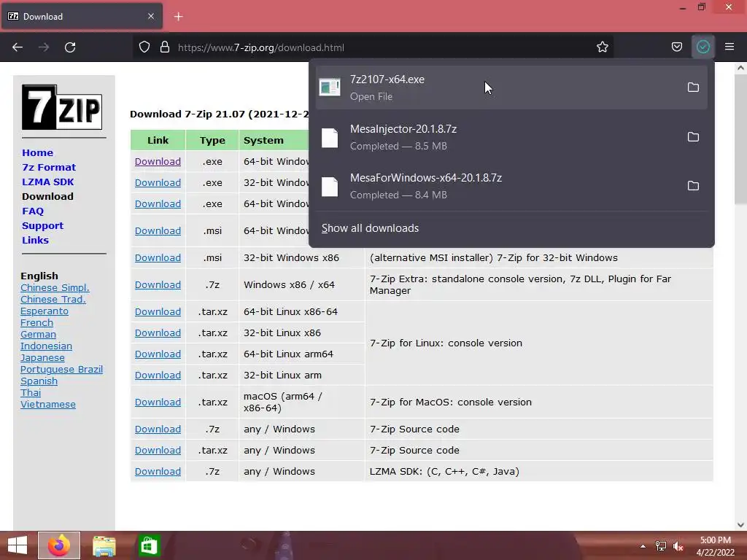Download macOS arm64 / x86-64 tar.xz
This screenshot has height=560, width=747.
point(158,402)
